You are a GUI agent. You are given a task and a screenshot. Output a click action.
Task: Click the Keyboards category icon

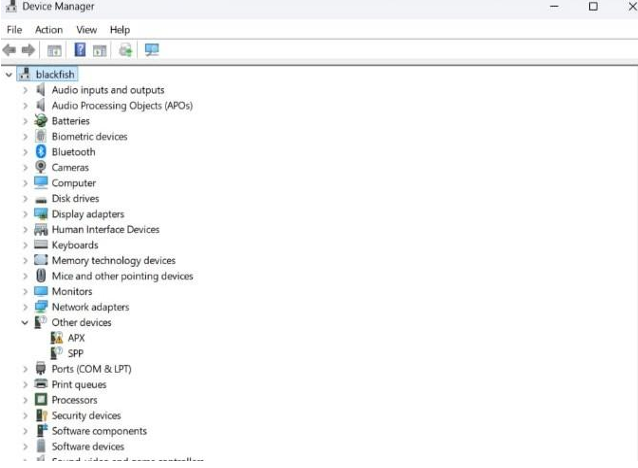pos(41,245)
